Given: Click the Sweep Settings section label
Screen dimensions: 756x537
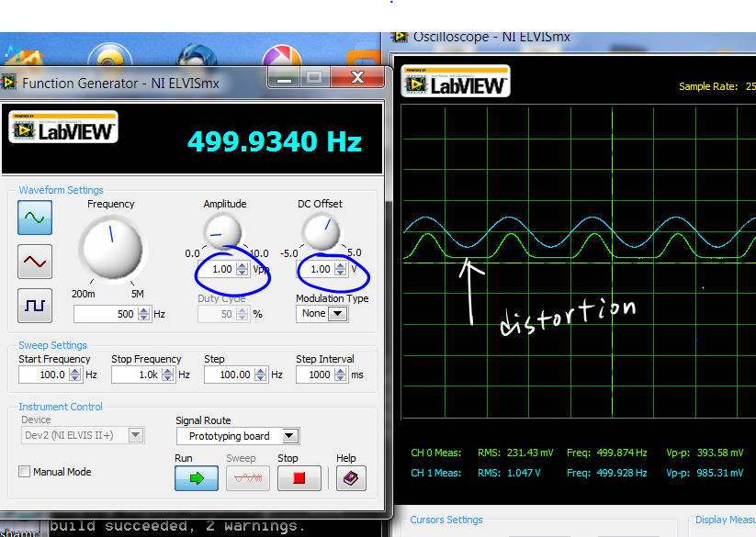Looking at the screenshot, I should point(53,345).
